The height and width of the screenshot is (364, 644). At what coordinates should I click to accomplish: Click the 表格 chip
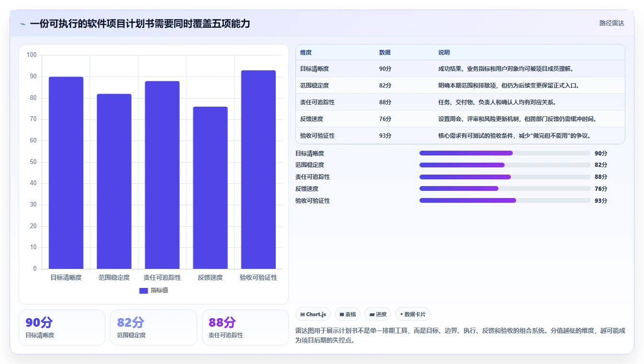[348, 314]
